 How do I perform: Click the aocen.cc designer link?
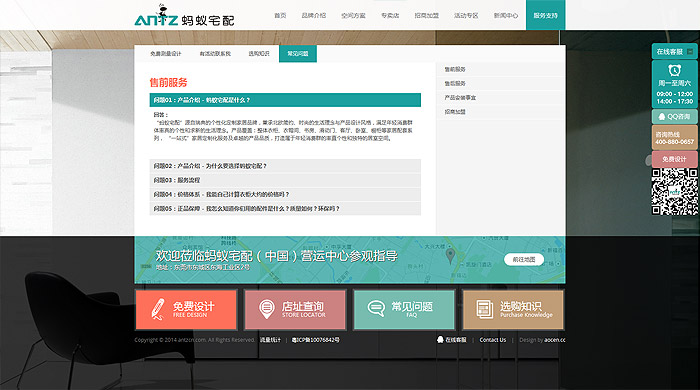[555, 340]
